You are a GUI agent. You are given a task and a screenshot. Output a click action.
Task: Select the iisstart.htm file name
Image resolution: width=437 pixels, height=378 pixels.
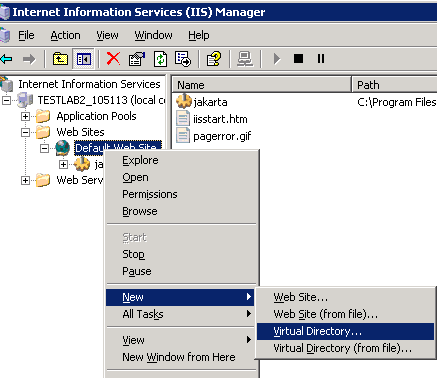pyautogui.click(x=220, y=119)
